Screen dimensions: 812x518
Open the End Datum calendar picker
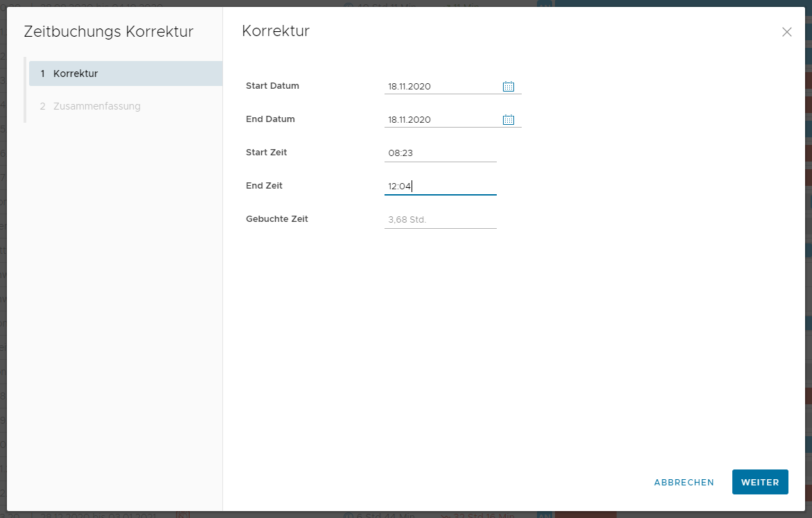click(508, 119)
